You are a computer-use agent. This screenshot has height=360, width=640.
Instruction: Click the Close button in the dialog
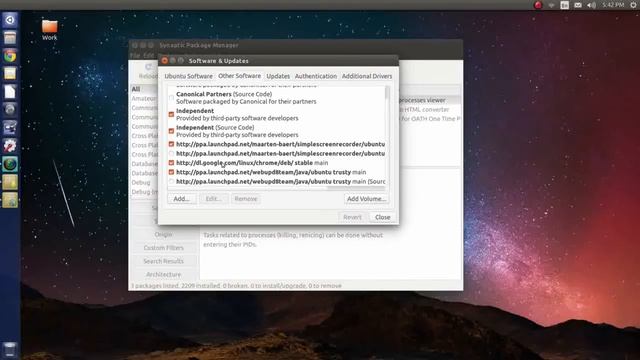click(382, 217)
